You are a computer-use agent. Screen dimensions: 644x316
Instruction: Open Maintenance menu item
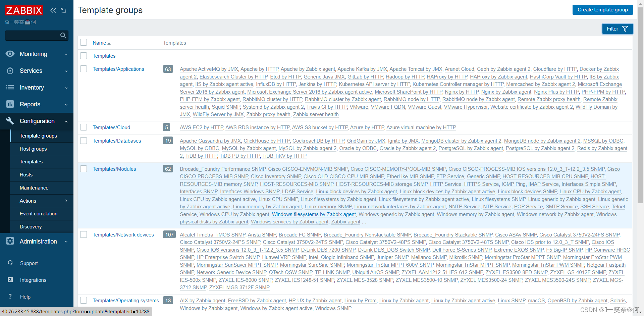pos(42,188)
